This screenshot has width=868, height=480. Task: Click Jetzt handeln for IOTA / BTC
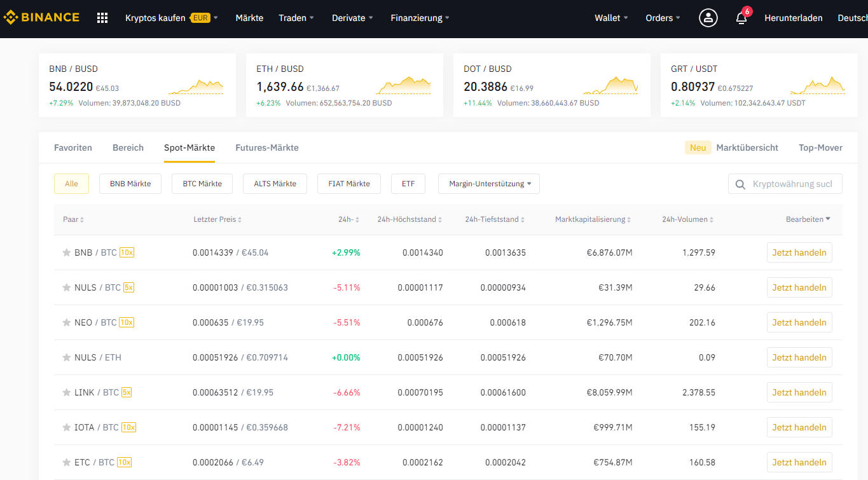(799, 427)
